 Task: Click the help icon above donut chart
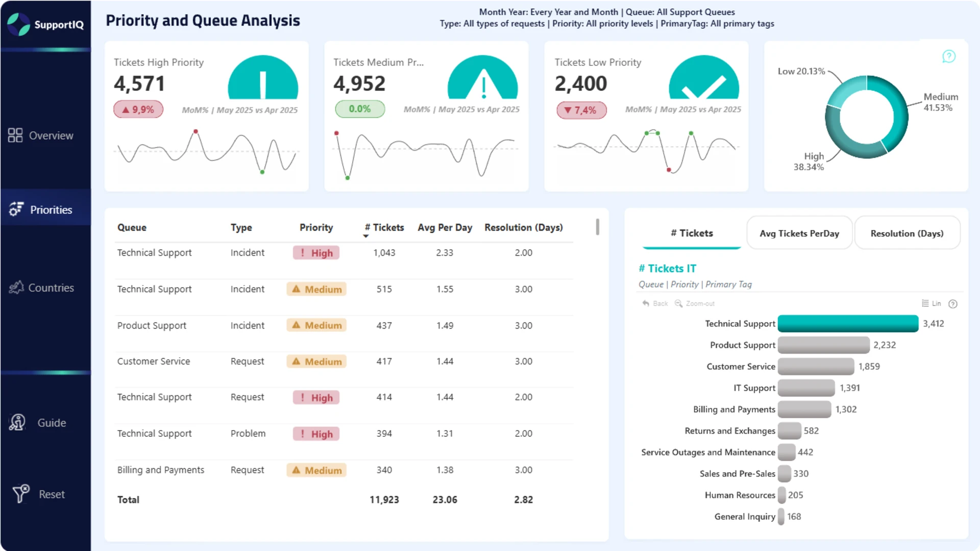(948, 56)
